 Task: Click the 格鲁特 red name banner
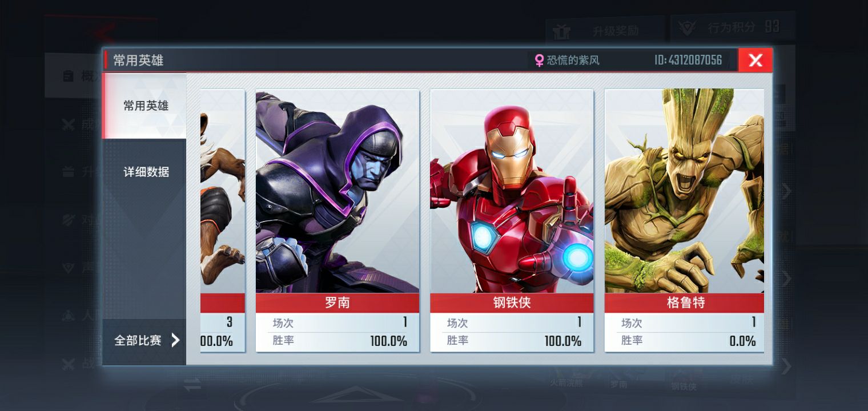(x=684, y=303)
